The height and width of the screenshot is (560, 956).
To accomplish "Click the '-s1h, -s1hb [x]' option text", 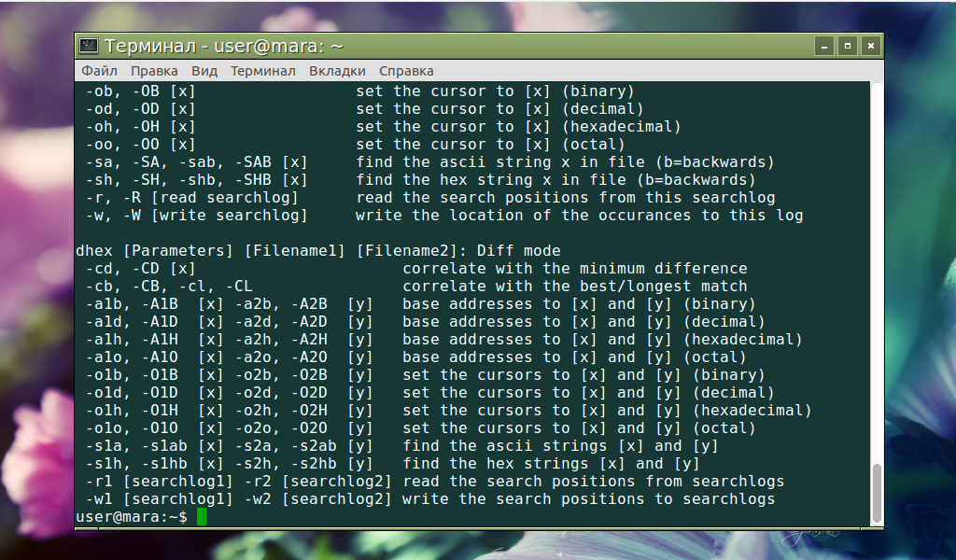I will (x=155, y=463).
